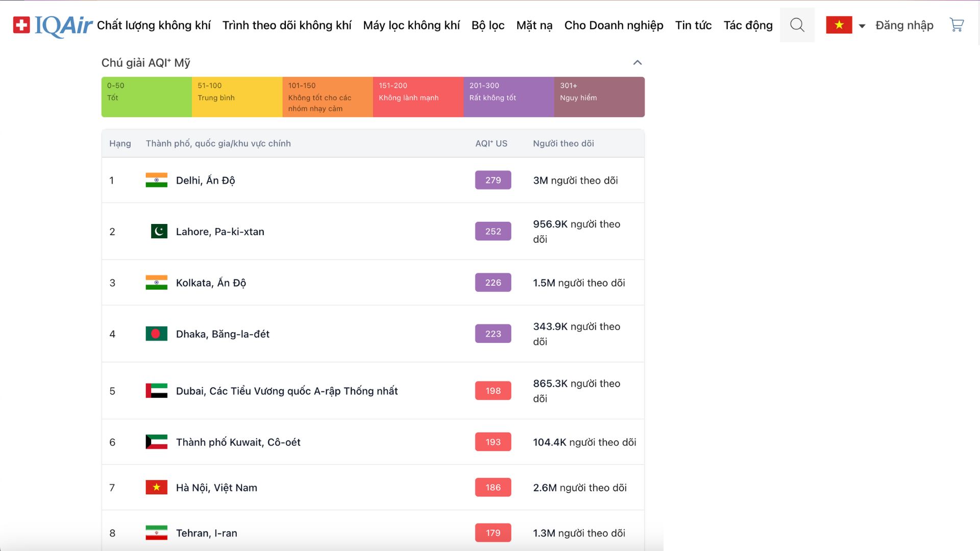This screenshot has width=980, height=551.
Task: Go to Tin tức section
Action: [693, 25]
